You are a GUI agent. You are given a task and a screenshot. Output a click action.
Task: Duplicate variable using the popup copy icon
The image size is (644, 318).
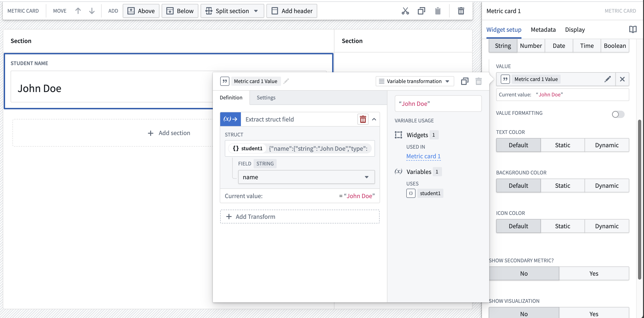pos(465,81)
